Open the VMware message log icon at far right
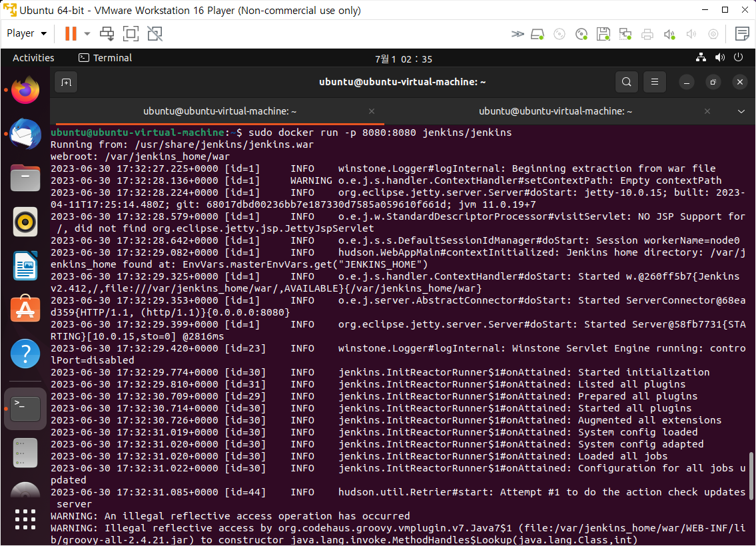756x546 pixels. [x=741, y=34]
